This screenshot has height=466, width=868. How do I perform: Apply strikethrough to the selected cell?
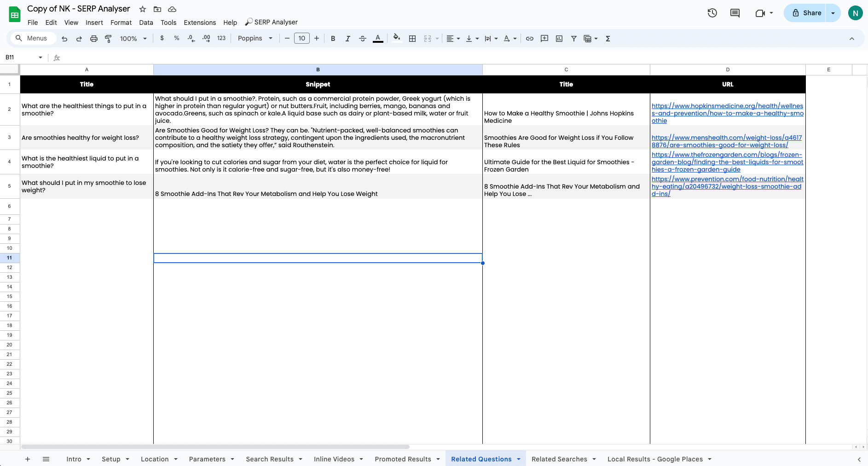pyautogui.click(x=363, y=38)
